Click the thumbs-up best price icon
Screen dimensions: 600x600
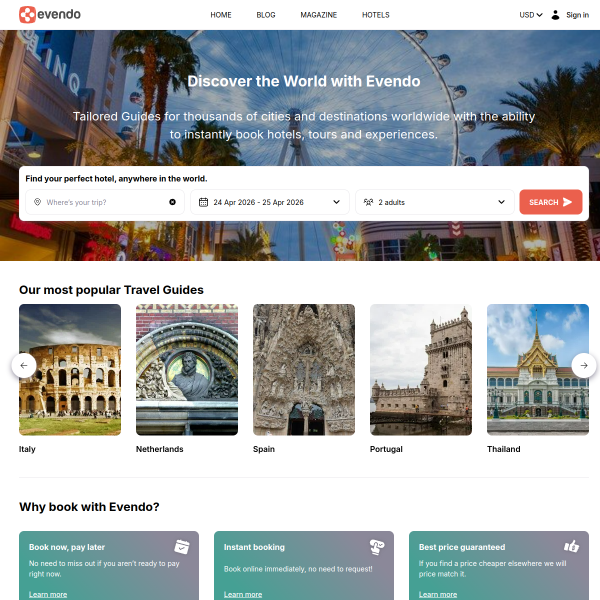(571, 547)
